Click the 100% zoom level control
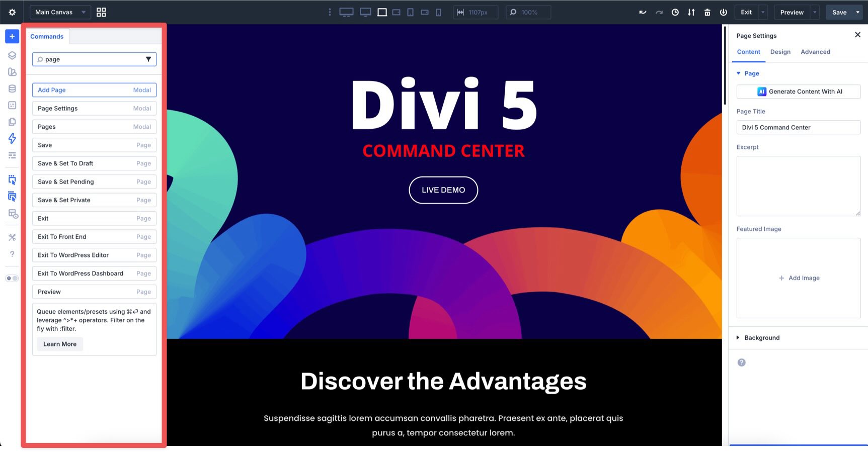The height and width of the screenshot is (453, 868). [x=528, y=12]
